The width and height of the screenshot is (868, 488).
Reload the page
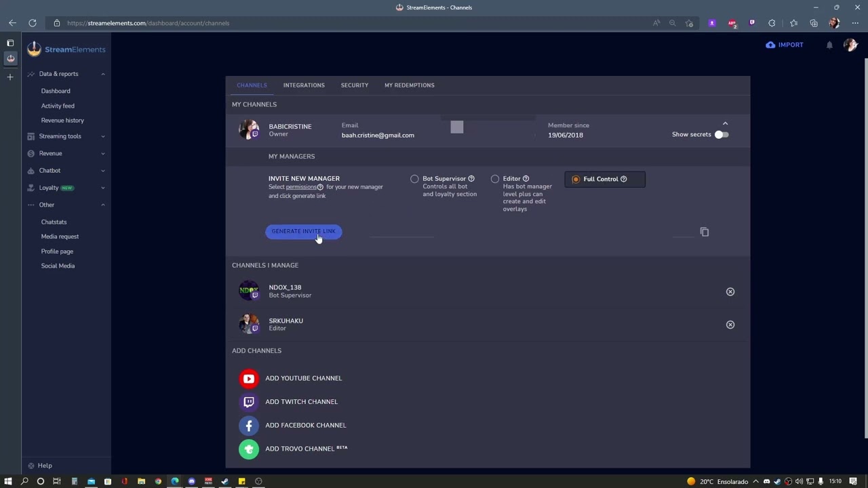point(33,23)
